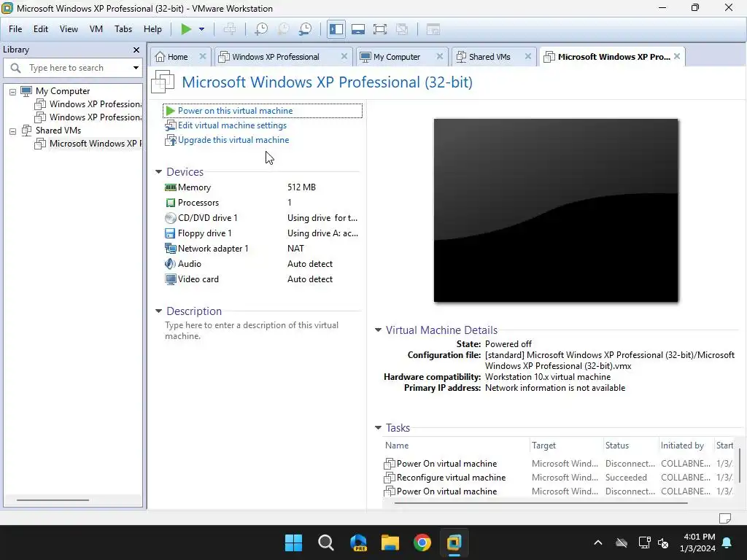Click the Unity mode toolbar icon
This screenshot has width=747, height=560.
click(x=402, y=29)
